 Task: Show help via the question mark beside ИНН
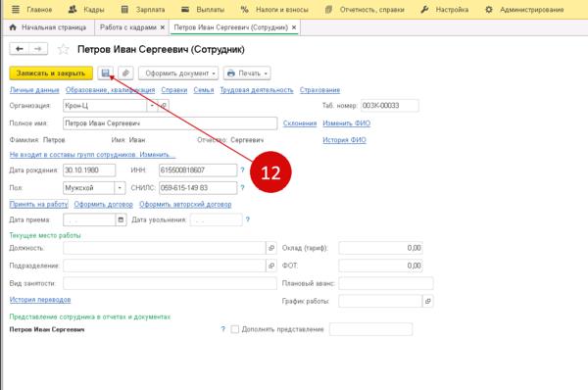point(243,171)
